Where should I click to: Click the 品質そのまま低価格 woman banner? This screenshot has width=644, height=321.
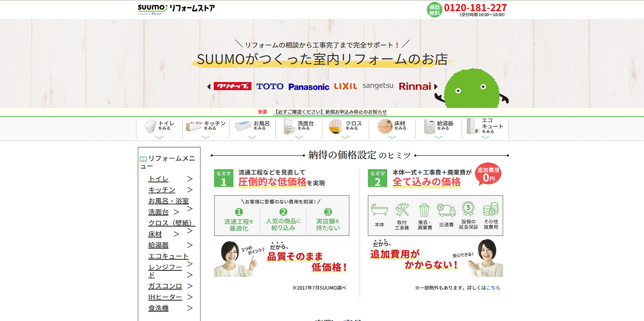click(282, 257)
